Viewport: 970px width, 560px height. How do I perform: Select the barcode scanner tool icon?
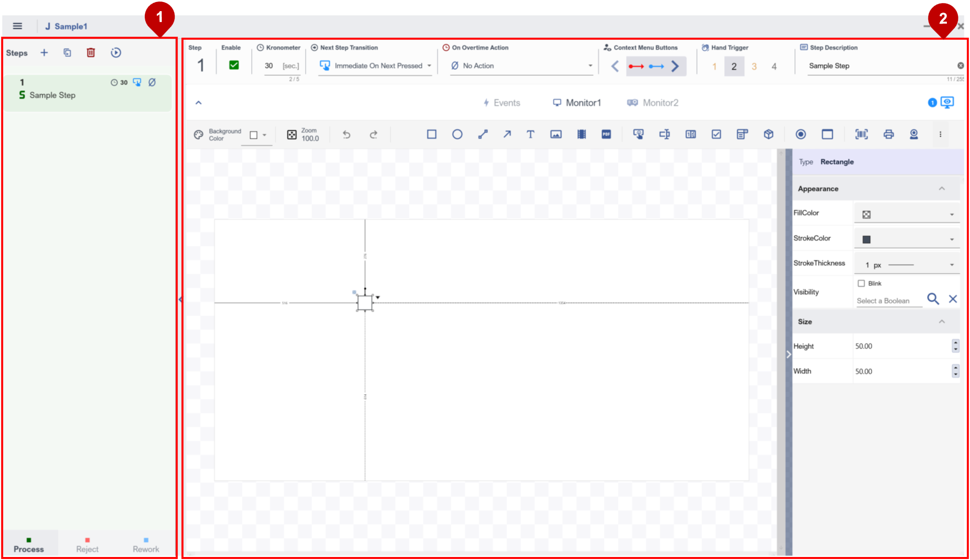[861, 134]
